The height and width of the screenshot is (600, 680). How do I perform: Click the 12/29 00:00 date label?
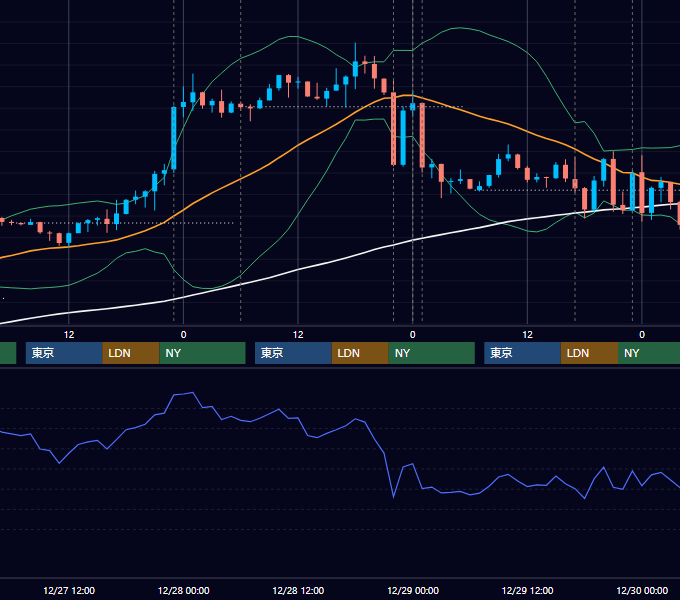[413, 590]
